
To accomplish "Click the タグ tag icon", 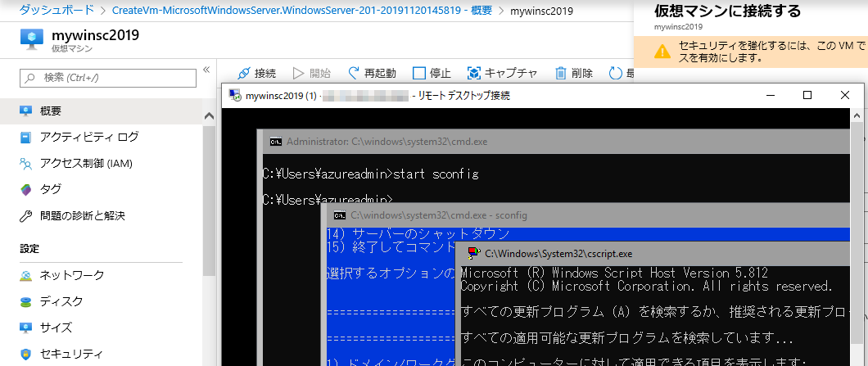I will tap(26, 189).
